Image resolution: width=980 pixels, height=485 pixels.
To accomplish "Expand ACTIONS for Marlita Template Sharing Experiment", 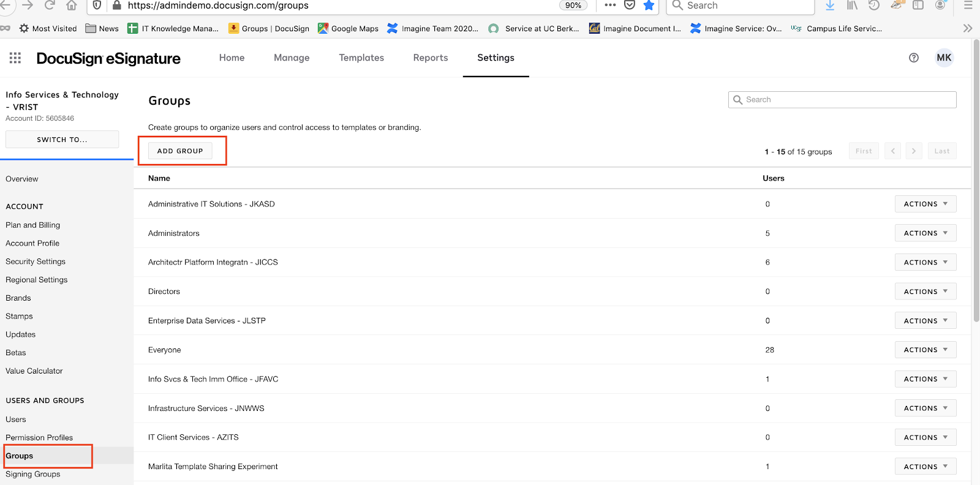I will pyautogui.click(x=925, y=467).
